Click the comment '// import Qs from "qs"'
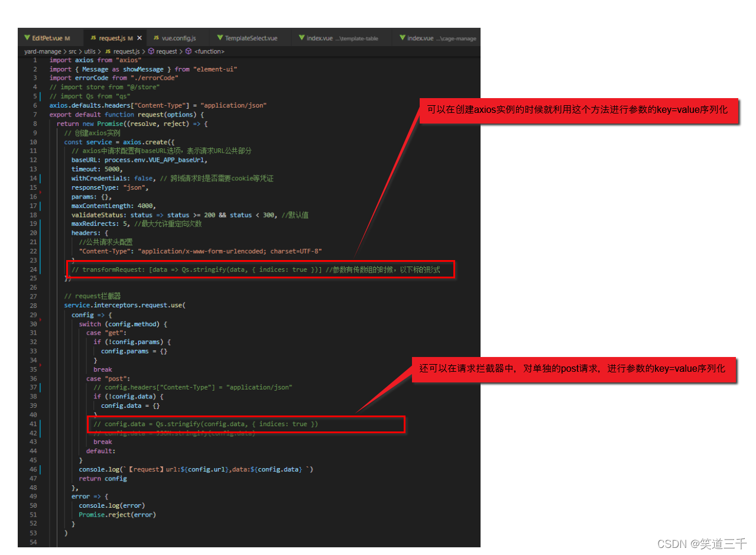The height and width of the screenshot is (555, 756). tap(90, 96)
